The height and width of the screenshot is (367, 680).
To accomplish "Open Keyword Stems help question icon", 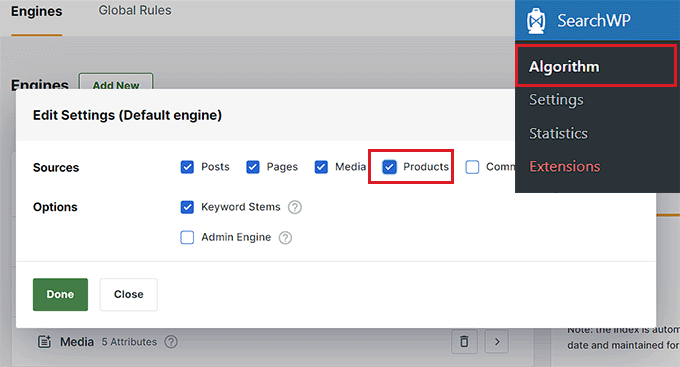I will (295, 207).
